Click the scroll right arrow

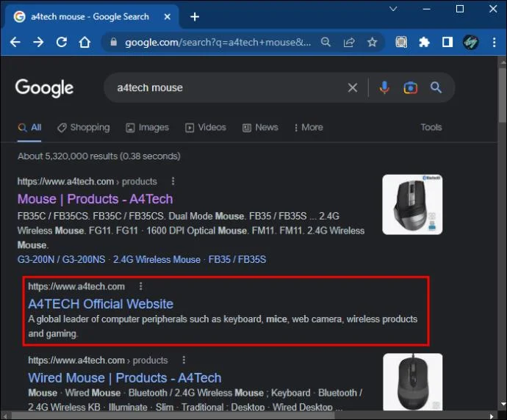point(492,416)
